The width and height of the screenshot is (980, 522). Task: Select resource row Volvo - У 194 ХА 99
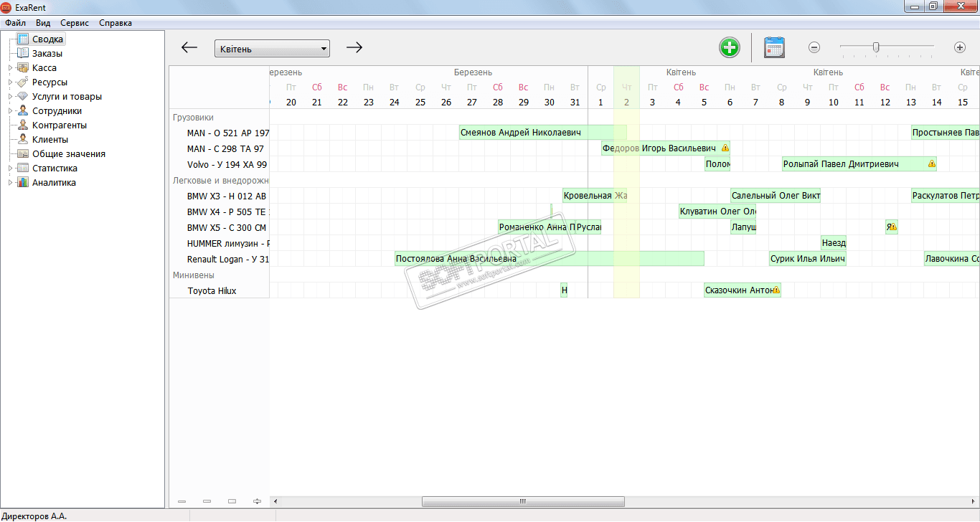coord(220,164)
